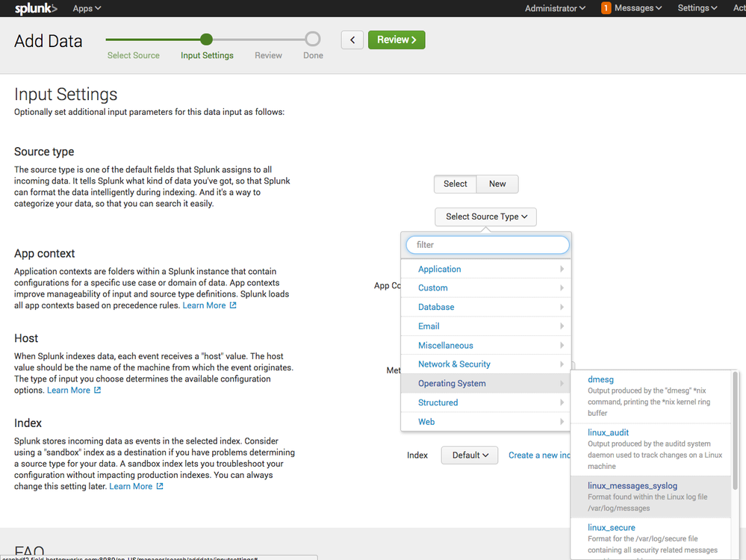Click Learn More under the Index section
The width and height of the screenshot is (746, 560).
point(131,485)
